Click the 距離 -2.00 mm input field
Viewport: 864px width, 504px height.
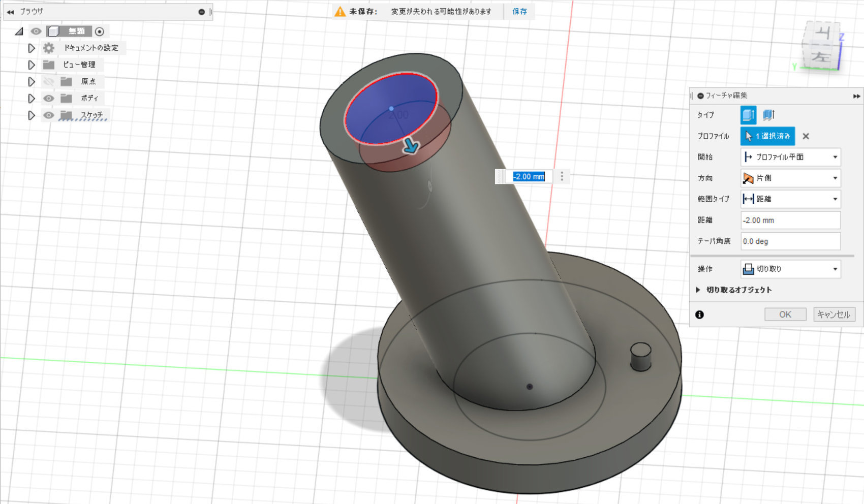coord(790,220)
